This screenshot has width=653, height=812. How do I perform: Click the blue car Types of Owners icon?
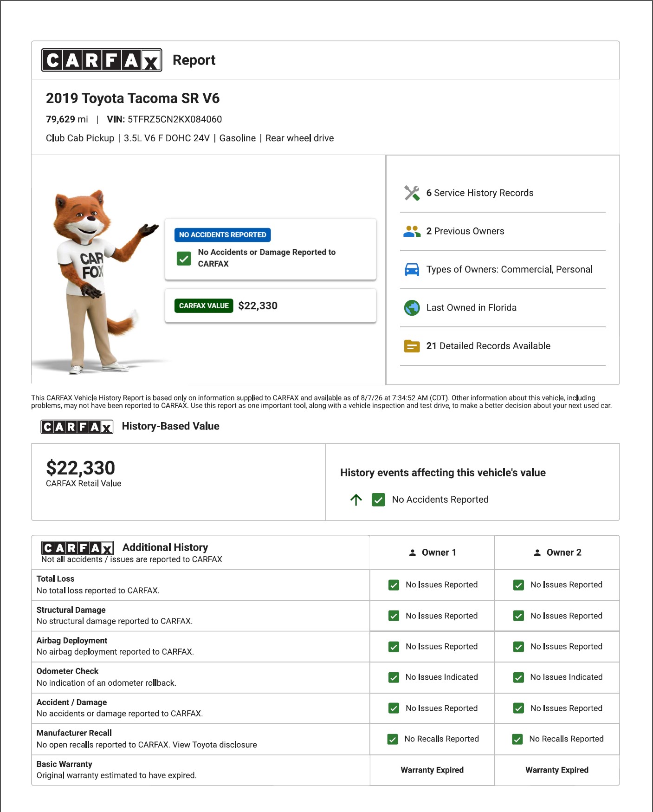(x=412, y=269)
